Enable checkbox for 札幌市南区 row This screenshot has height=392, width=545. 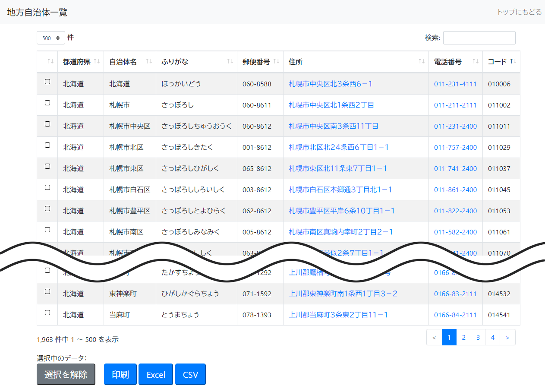pos(47,230)
